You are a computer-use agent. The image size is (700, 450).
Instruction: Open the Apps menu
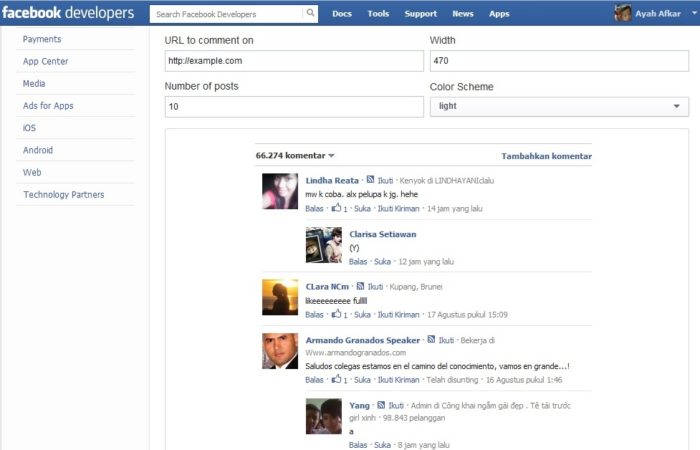pos(499,13)
